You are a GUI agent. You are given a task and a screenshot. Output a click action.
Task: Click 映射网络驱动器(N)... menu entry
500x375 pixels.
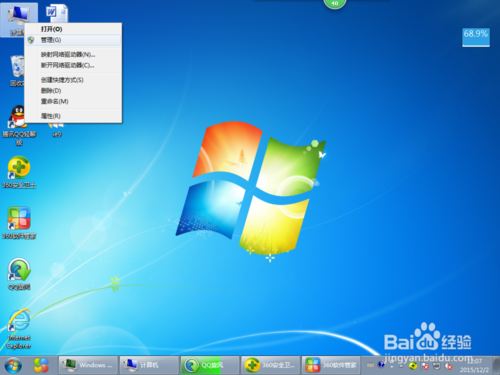pos(73,54)
